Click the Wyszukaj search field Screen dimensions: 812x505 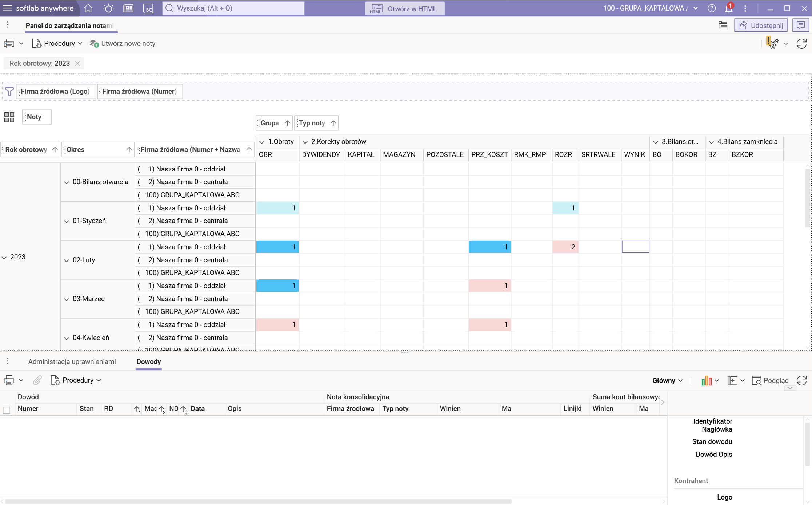[233, 8]
